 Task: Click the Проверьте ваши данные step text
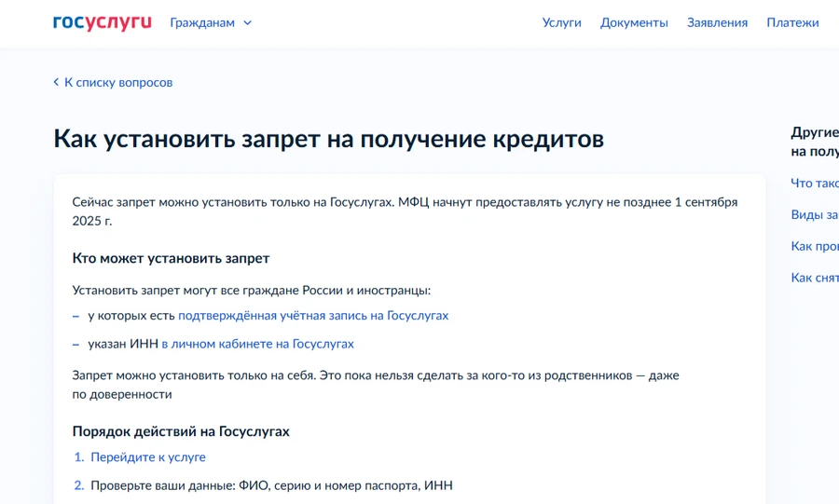271,485
